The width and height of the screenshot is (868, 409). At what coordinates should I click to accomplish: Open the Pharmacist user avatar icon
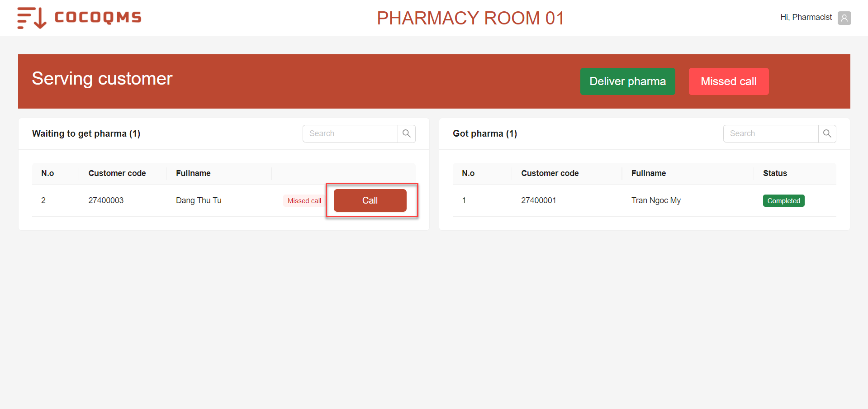(x=844, y=18)
